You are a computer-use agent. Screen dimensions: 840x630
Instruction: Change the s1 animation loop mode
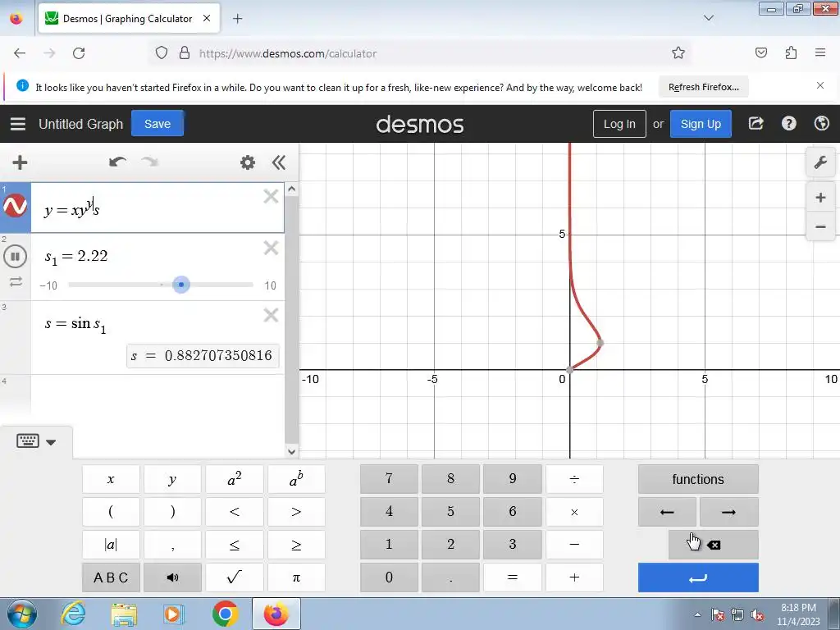[x=16, y=281]
